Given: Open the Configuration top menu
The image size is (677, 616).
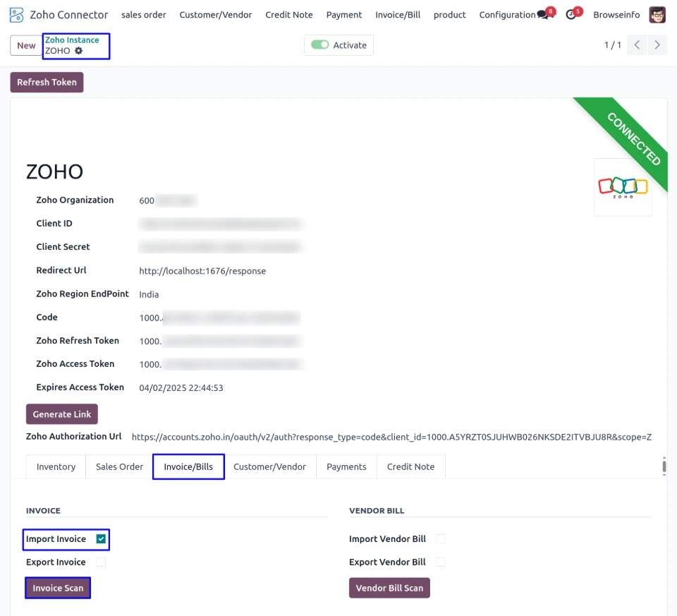Looking at the screenshot, I should 507,15.
